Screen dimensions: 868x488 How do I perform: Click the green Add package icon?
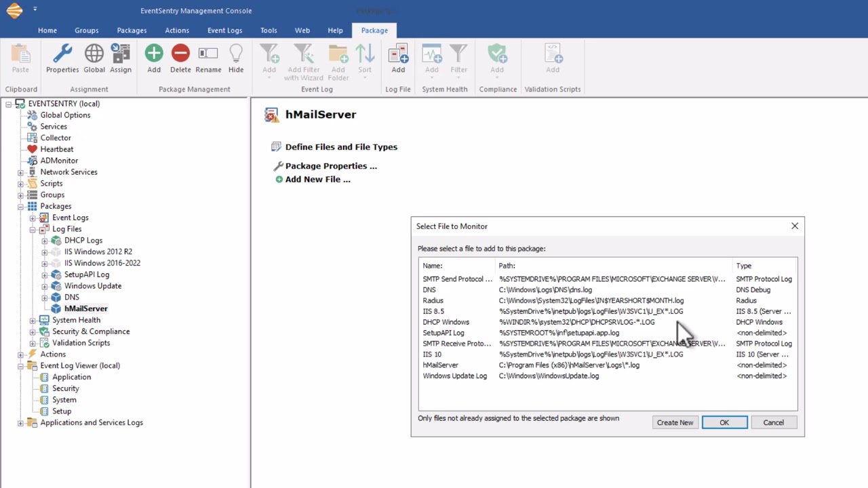(154, 53)
